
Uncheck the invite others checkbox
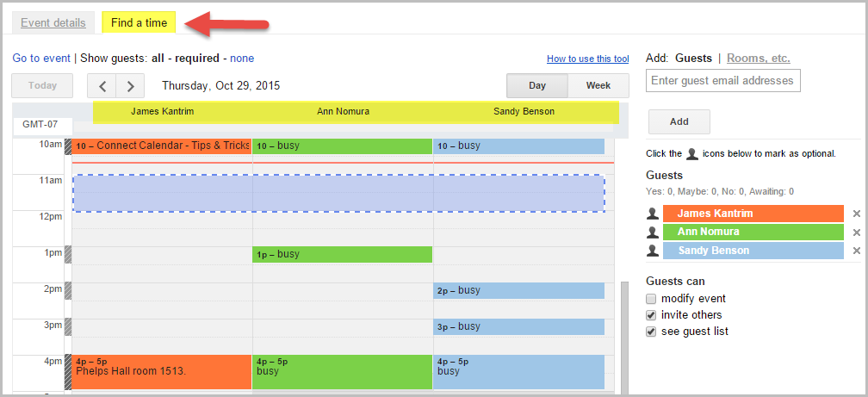tap(652, 315)
